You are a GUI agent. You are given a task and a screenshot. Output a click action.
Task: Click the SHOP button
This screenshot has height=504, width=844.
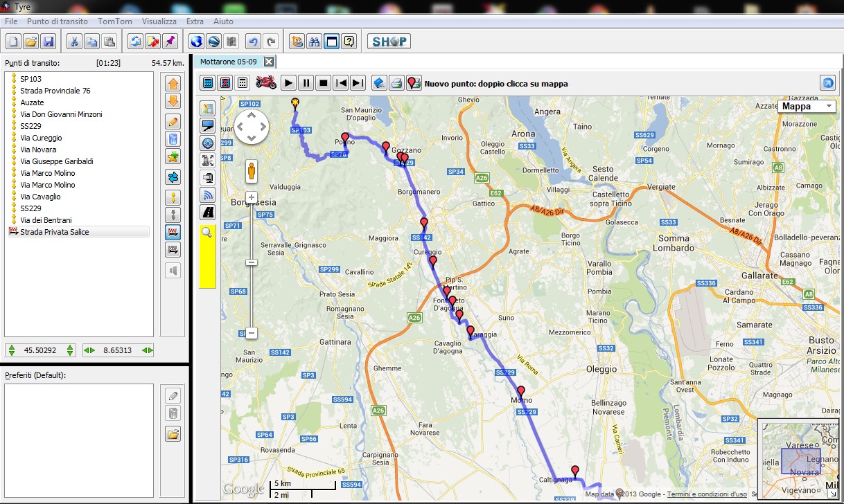click(x=389, y=42)
